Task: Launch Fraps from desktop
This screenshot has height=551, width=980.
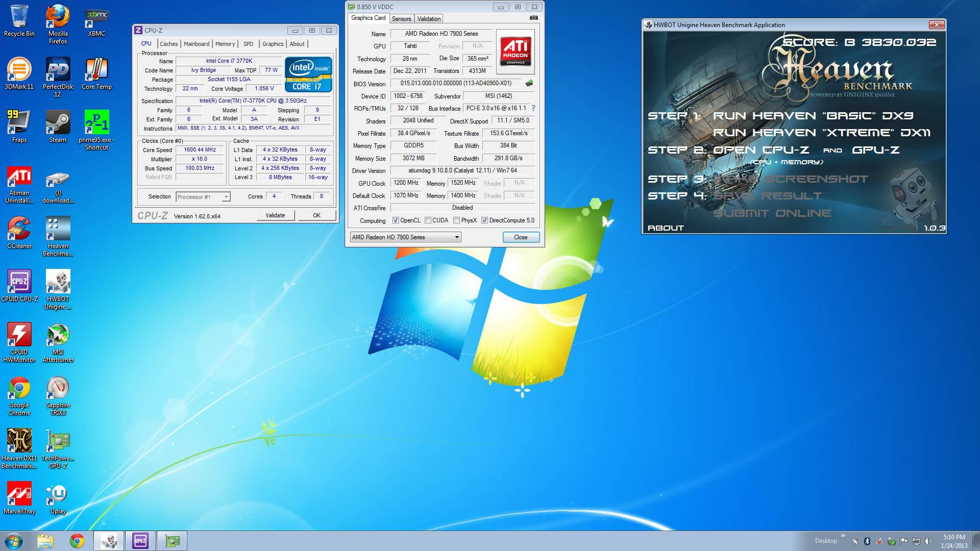Action: [x=19, y=128]
